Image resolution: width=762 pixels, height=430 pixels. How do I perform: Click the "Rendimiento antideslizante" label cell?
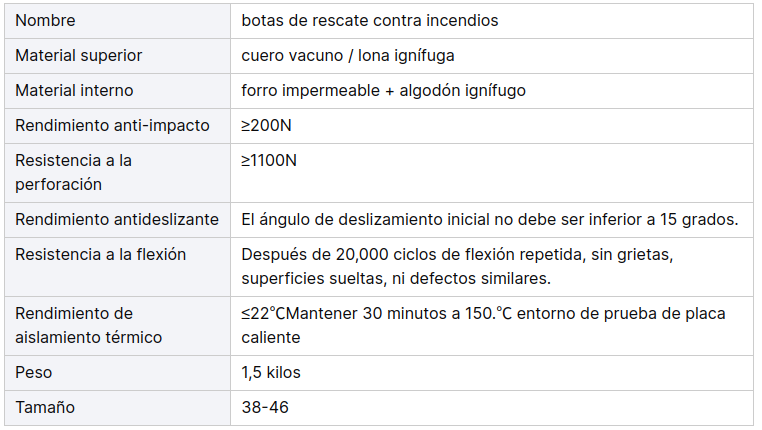point(116,219)
